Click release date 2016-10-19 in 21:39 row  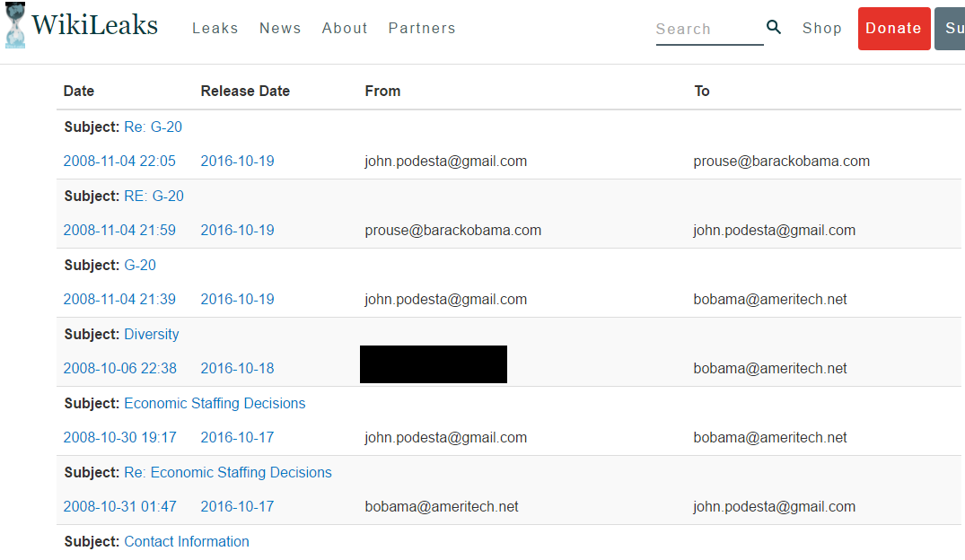238,299
